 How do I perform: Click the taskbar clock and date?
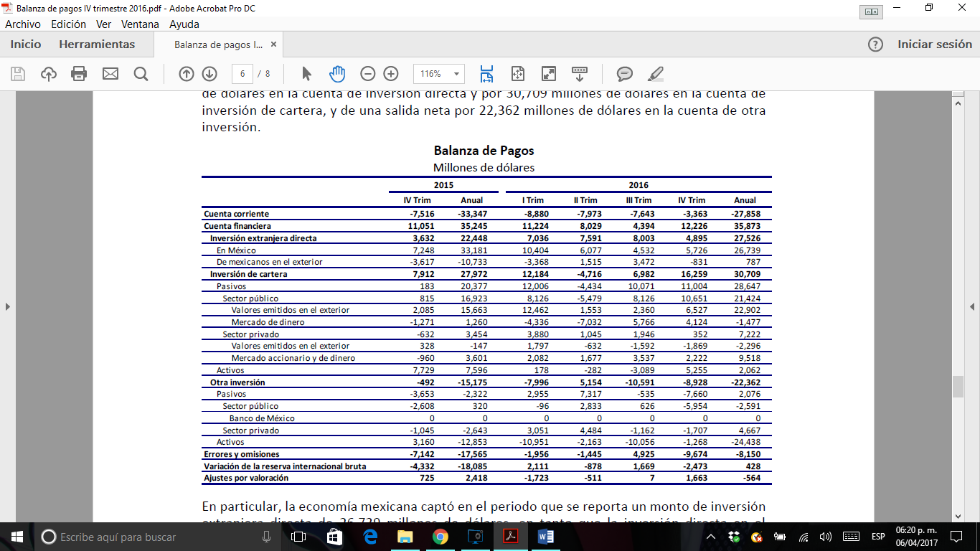pyautogui.click(x=915, y=537)
